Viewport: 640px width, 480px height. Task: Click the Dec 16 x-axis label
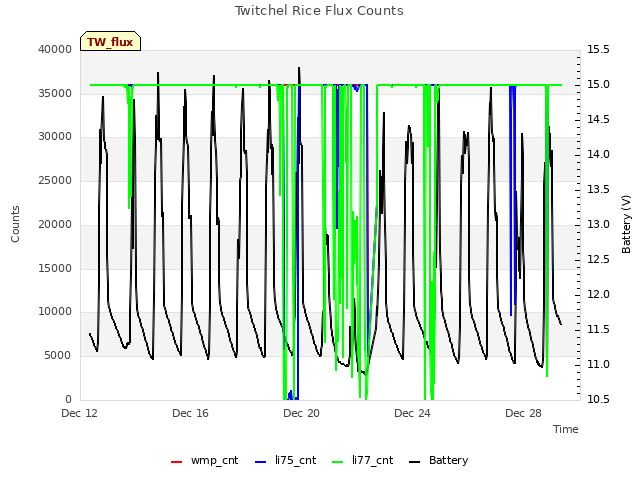(x=191, y=413)
